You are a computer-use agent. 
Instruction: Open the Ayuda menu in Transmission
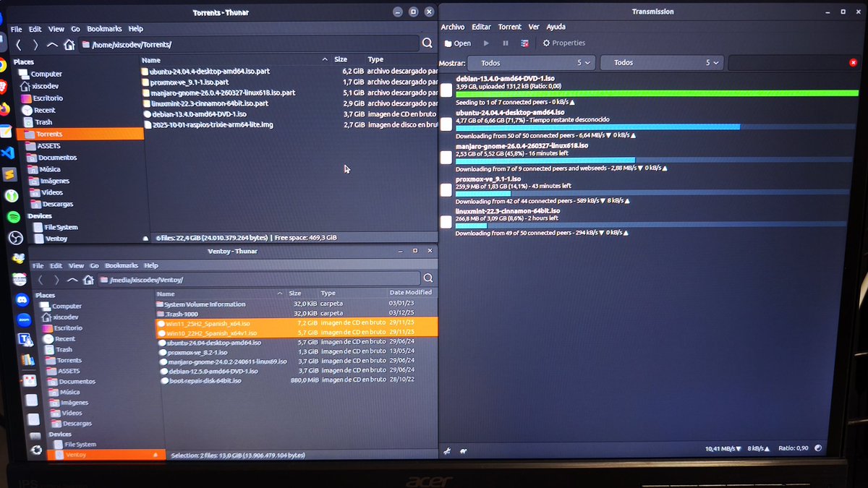point(556,27)
